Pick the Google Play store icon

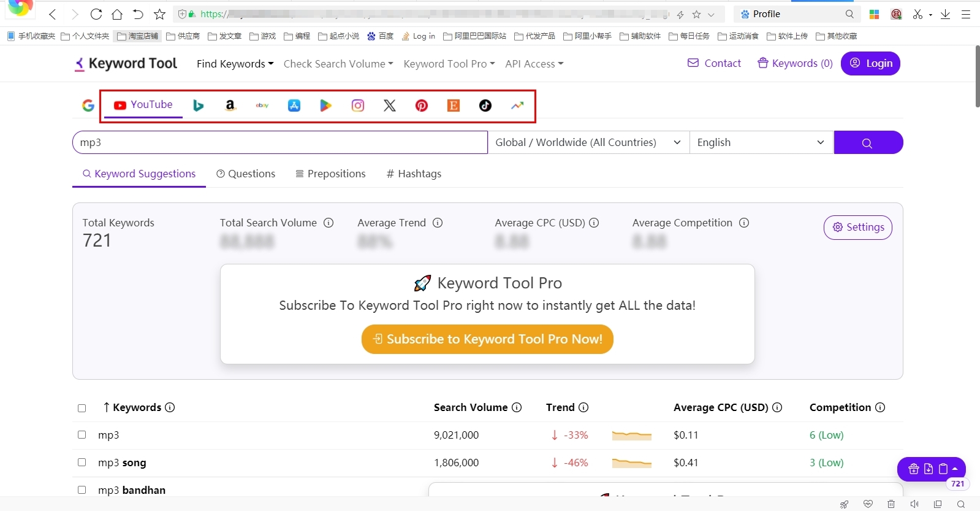coord(326,106)
